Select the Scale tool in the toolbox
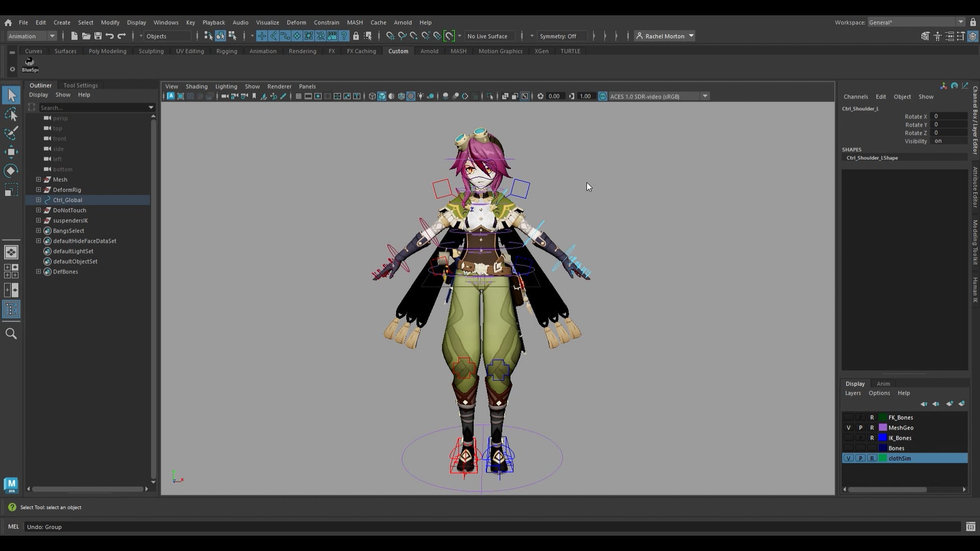The image size is (980, 551). coord(11,190)
